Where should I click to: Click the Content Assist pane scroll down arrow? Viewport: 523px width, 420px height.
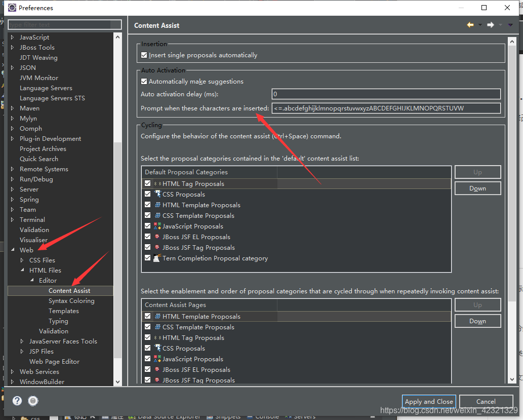(x=512, y=379)
